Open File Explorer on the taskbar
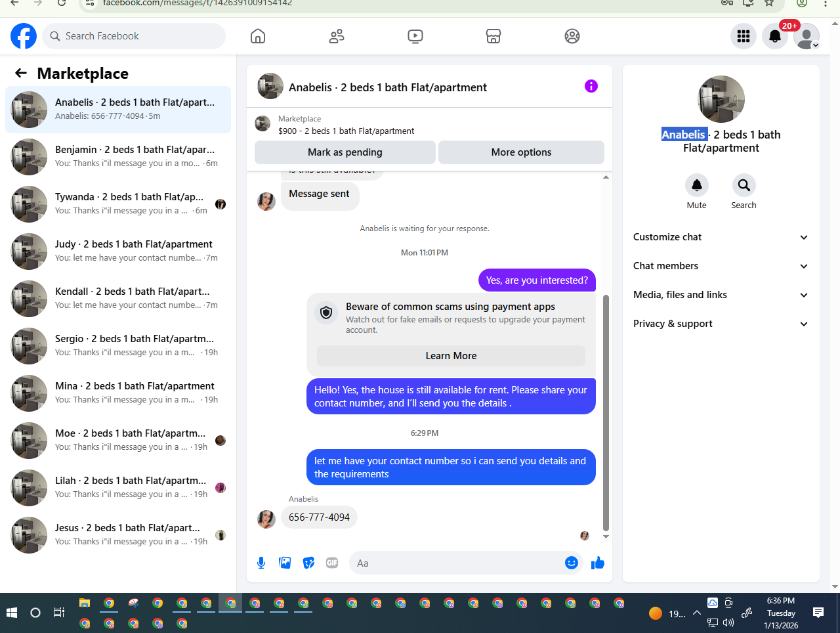Screen dimensions: 840x633 tap(85, 603)
